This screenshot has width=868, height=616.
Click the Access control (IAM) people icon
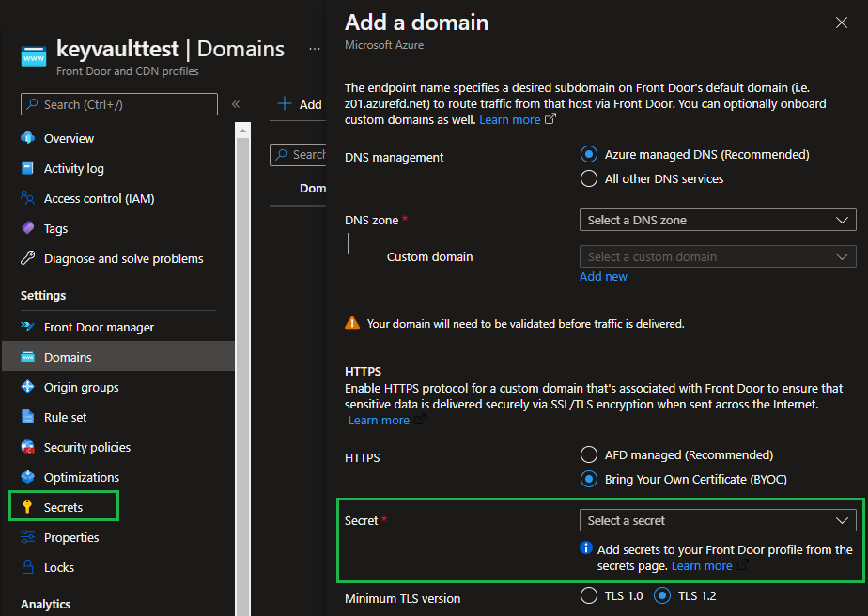27,197
